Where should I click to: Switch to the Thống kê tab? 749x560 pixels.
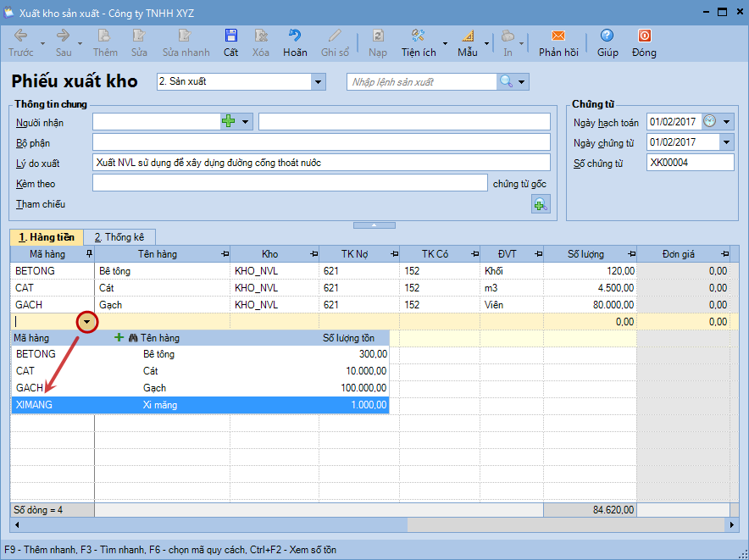[x=119, y=237]
